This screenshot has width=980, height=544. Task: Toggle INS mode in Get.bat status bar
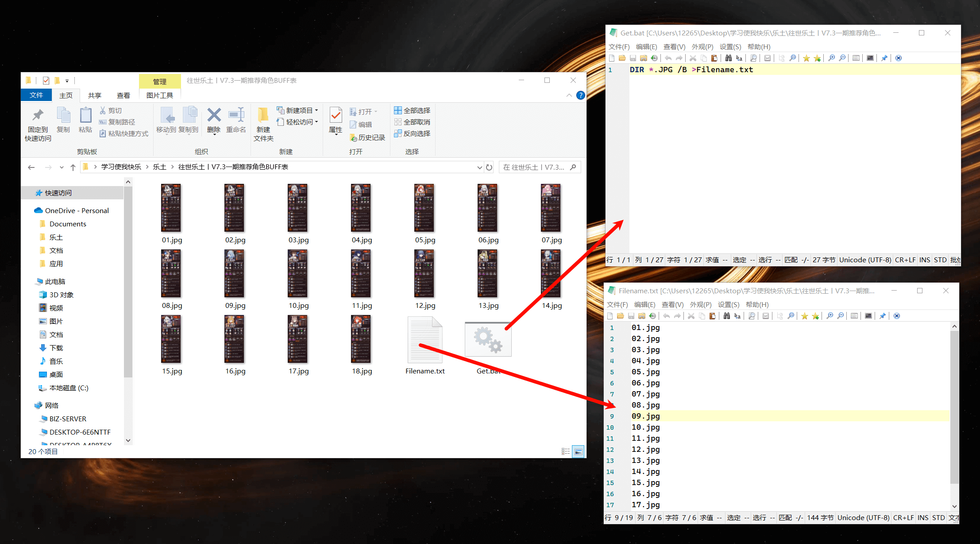pyautogui.click(x=925, y=260)
